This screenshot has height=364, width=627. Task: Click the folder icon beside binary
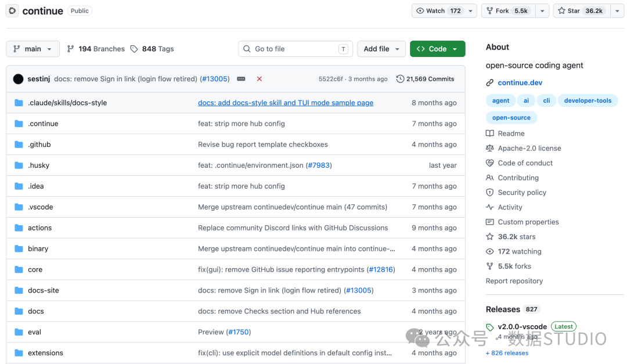19,248
